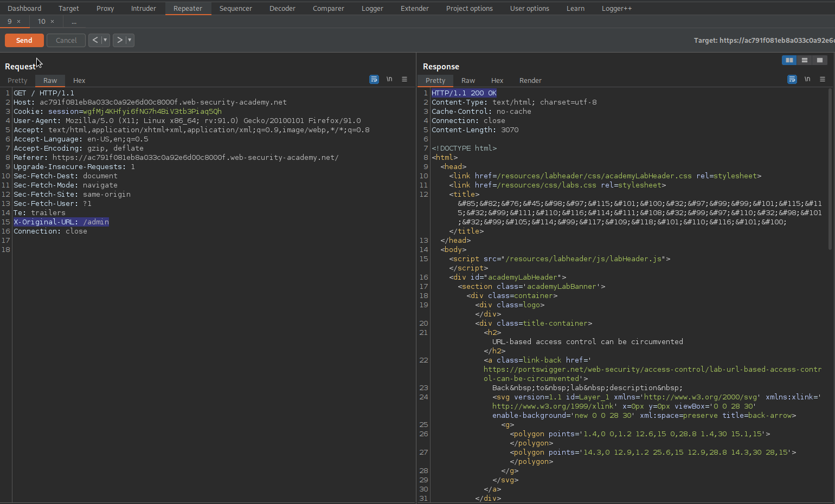The width and height of the screenshot is (835, 504).
Task: Switch Response view to Raw
Action: [468, 80]
